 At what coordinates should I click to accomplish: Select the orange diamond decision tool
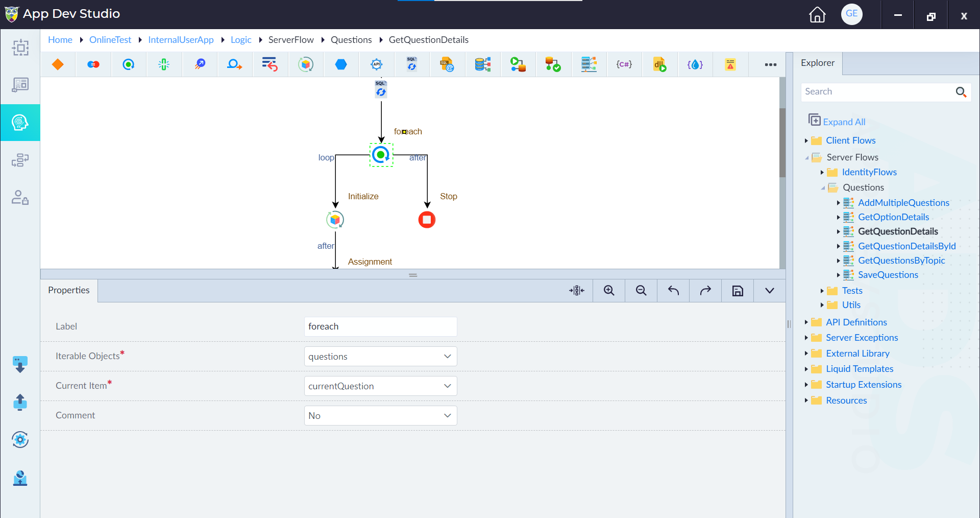[58, 64]
